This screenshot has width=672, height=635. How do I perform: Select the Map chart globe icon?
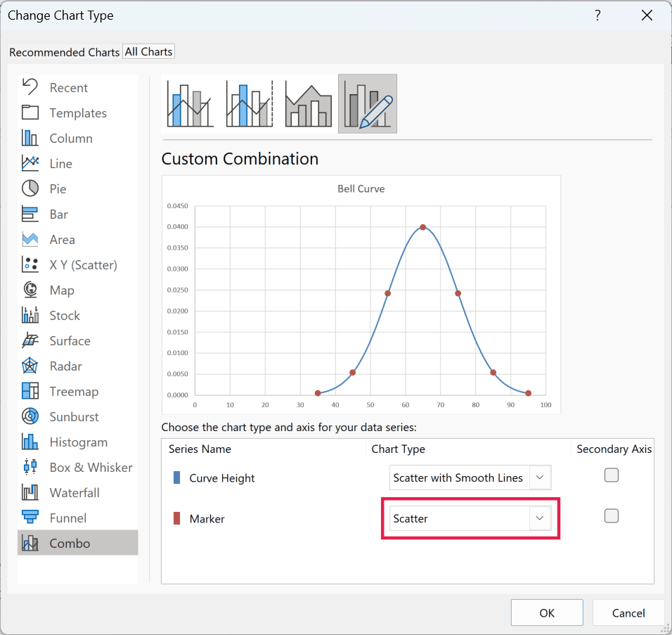30,290
